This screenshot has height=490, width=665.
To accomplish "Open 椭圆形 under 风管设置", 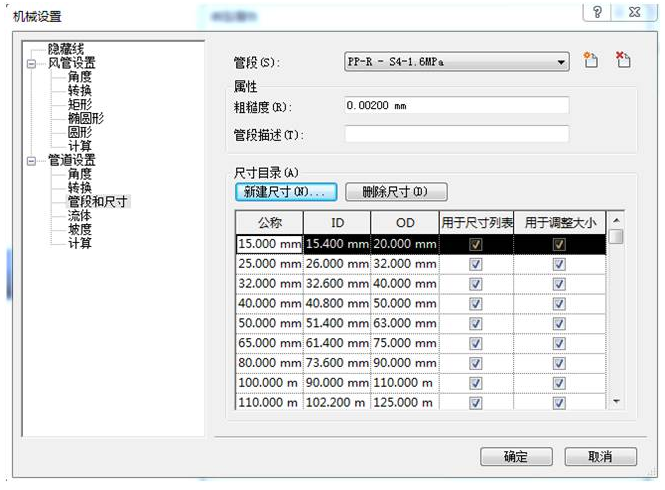I will coord(86,118).
